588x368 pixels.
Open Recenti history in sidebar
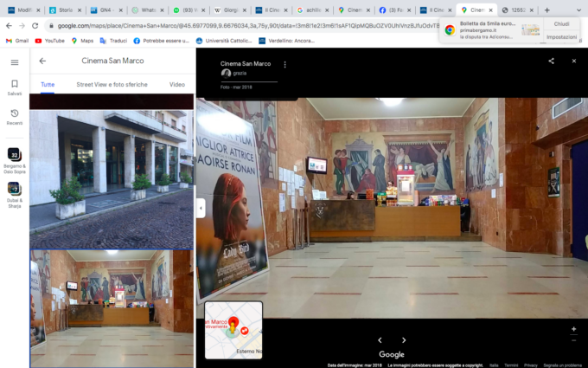(15, 117)
